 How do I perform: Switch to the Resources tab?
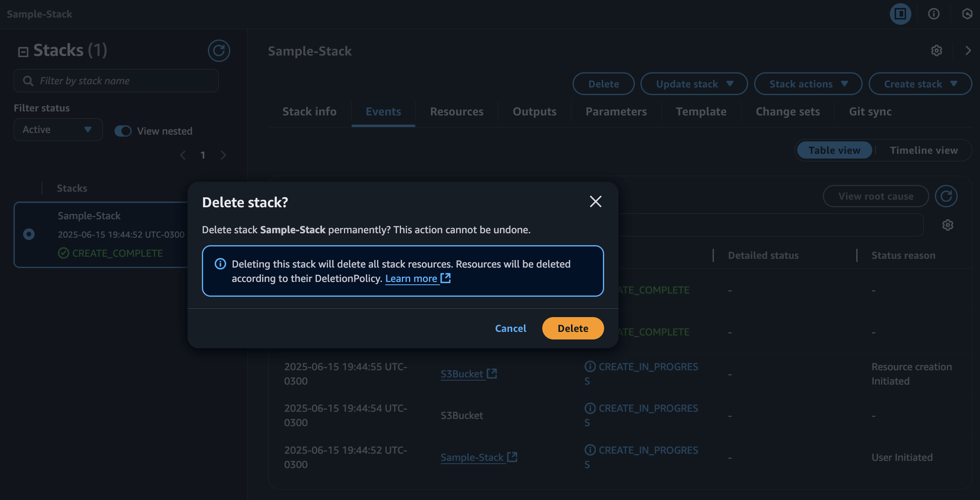pyautogui.click(x=456, y=111)
